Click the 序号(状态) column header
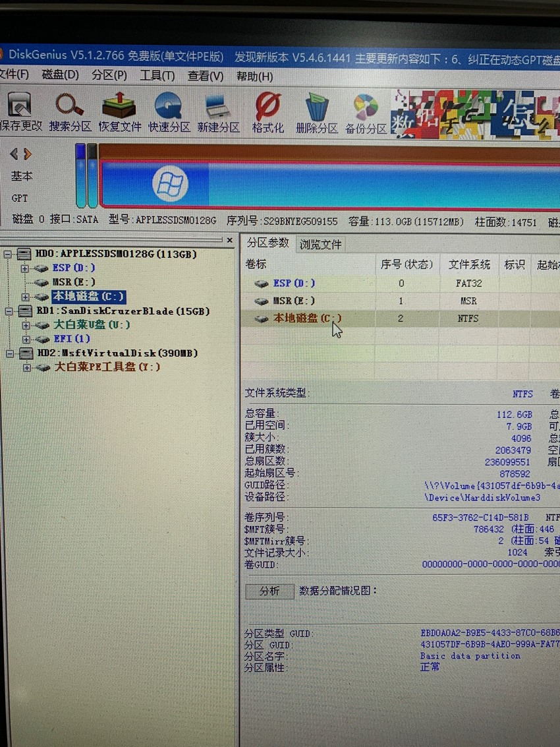 click(406, 264)
